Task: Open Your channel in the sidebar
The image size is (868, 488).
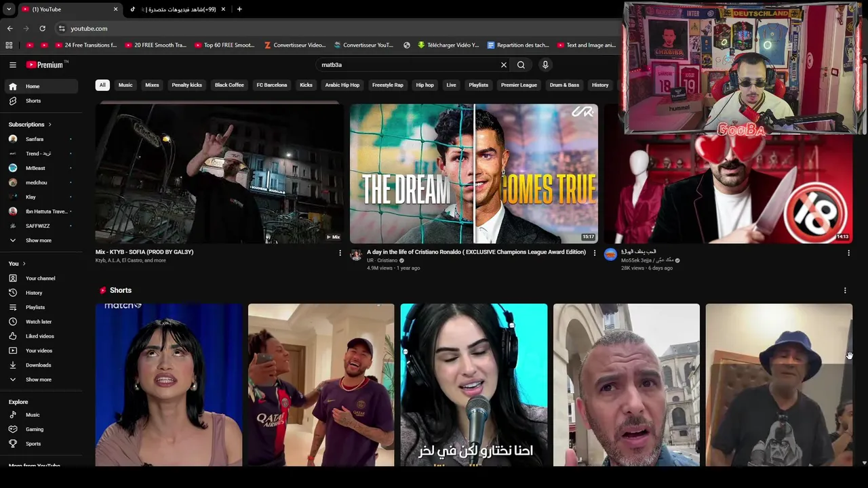Action: [41, 279]
